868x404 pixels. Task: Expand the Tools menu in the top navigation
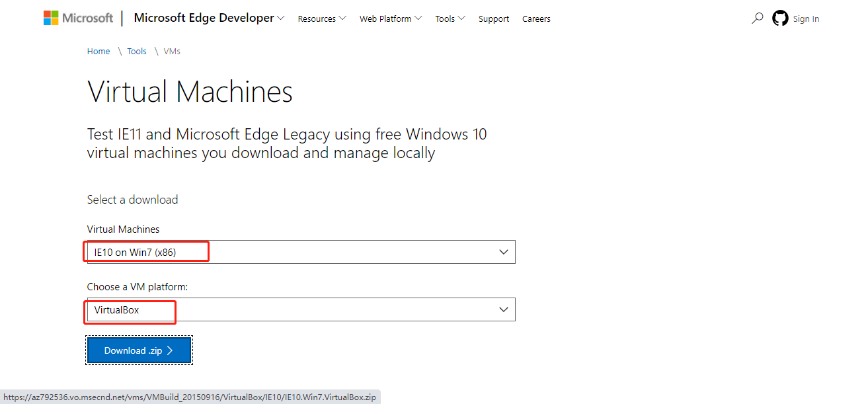450,19
